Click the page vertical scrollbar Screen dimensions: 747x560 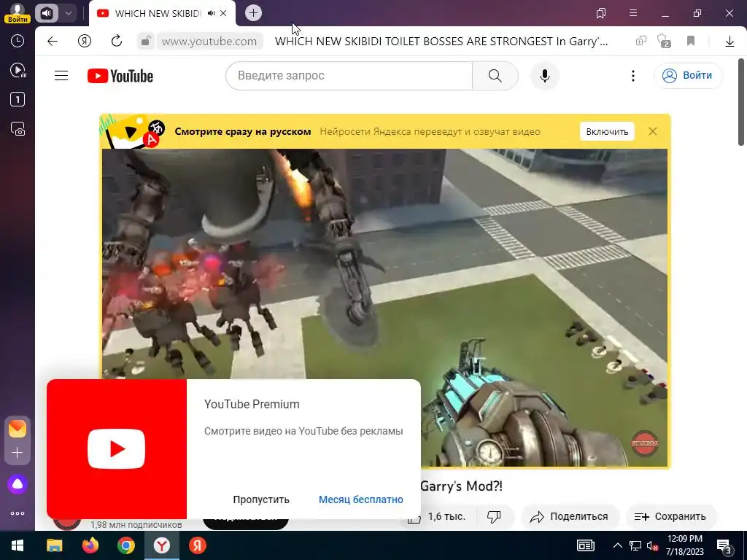tap(741, 102)
